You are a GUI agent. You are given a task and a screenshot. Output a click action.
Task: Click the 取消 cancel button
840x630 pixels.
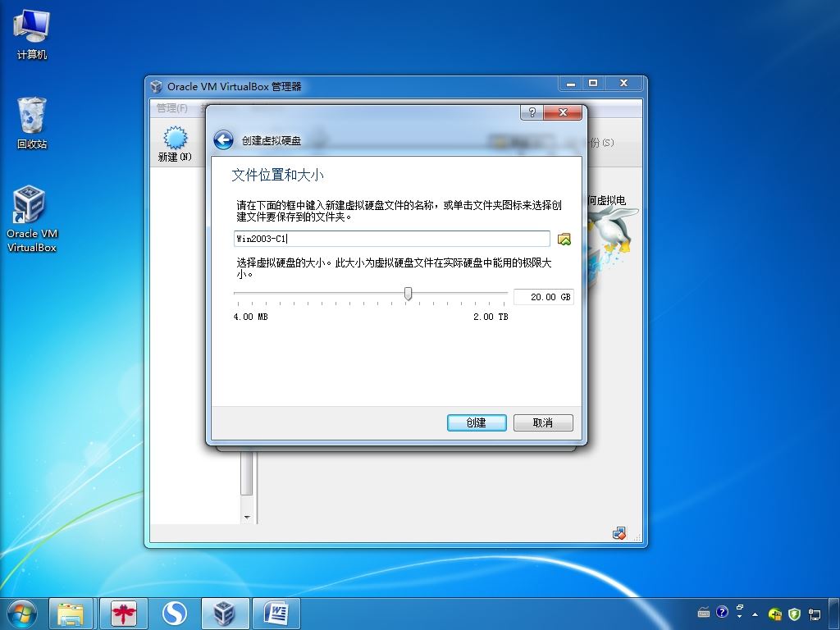coord(543,422)
